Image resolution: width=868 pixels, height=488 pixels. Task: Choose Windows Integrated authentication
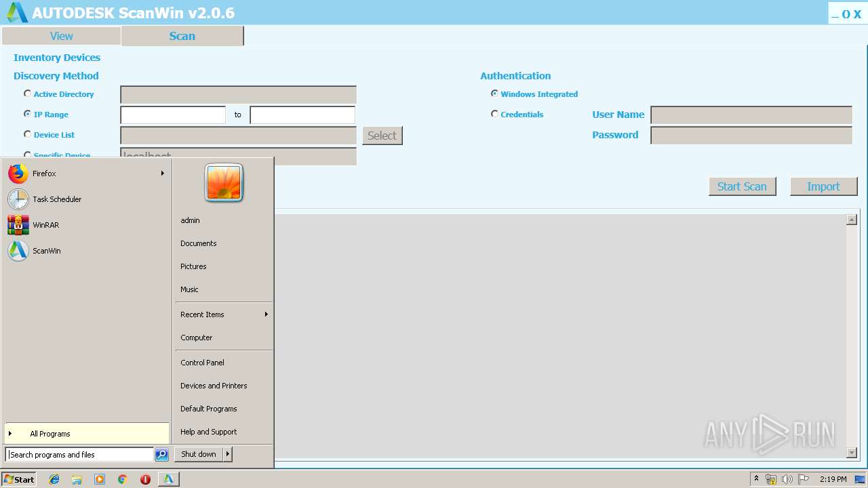(x=494, y=94)
